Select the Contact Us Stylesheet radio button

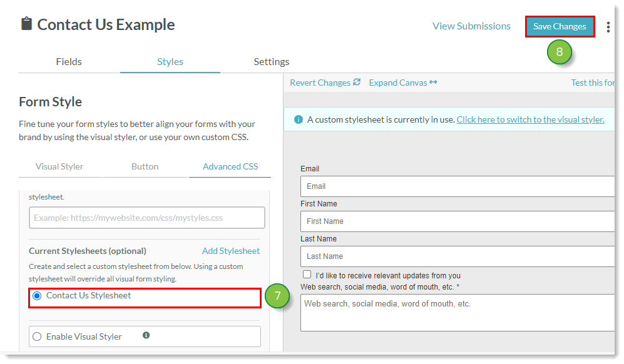click(x=37, y=296)
